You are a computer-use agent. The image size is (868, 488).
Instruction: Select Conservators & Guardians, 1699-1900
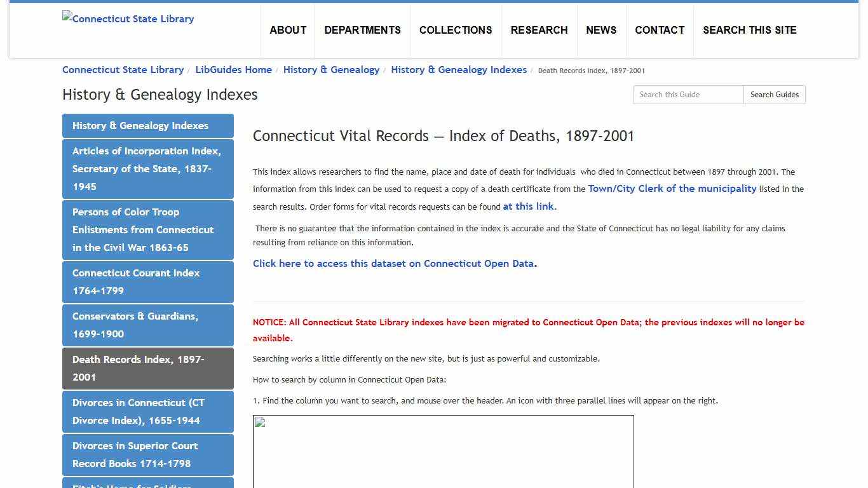point(147,325)
